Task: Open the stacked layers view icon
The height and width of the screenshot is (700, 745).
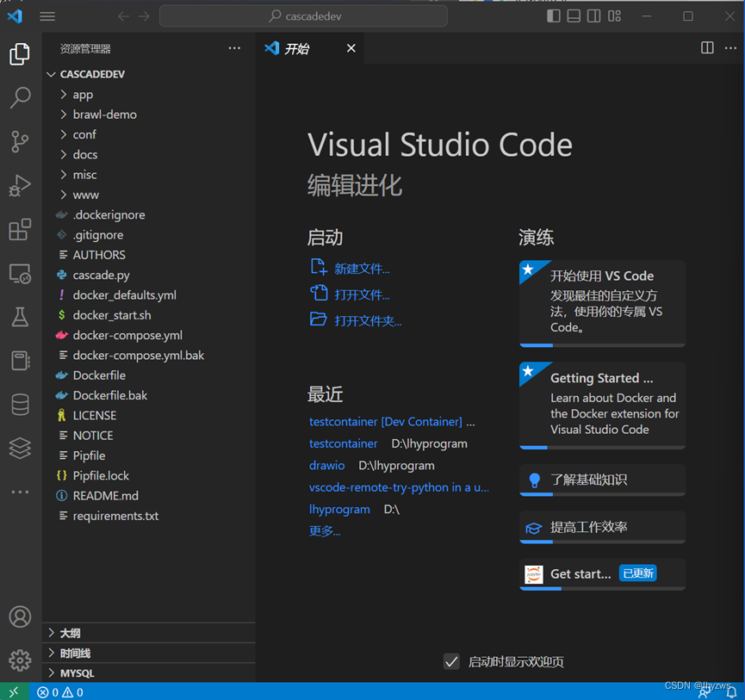Action: point(20,448)
